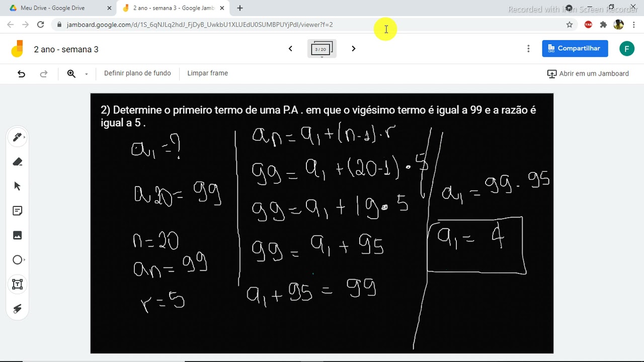Open the Chrome profile avatar

tap(619, 25)
